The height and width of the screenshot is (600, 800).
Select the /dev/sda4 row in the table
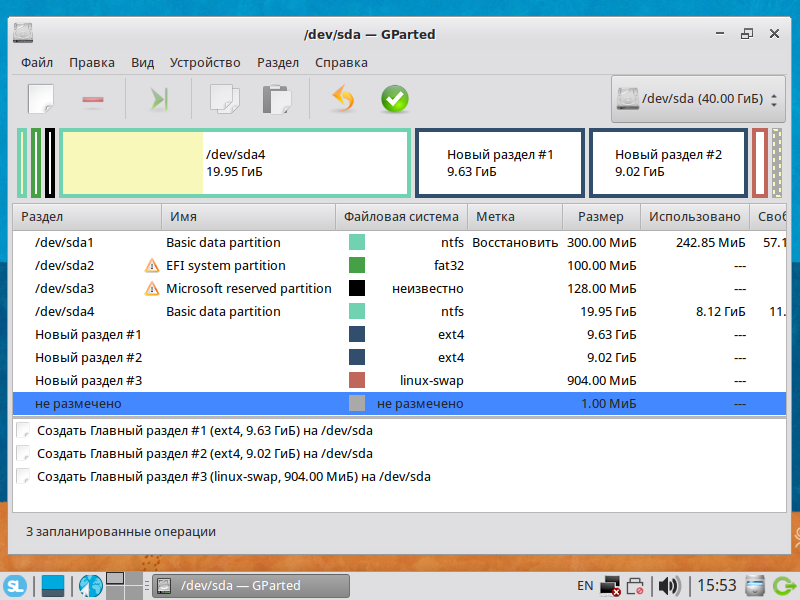(399, 311)
